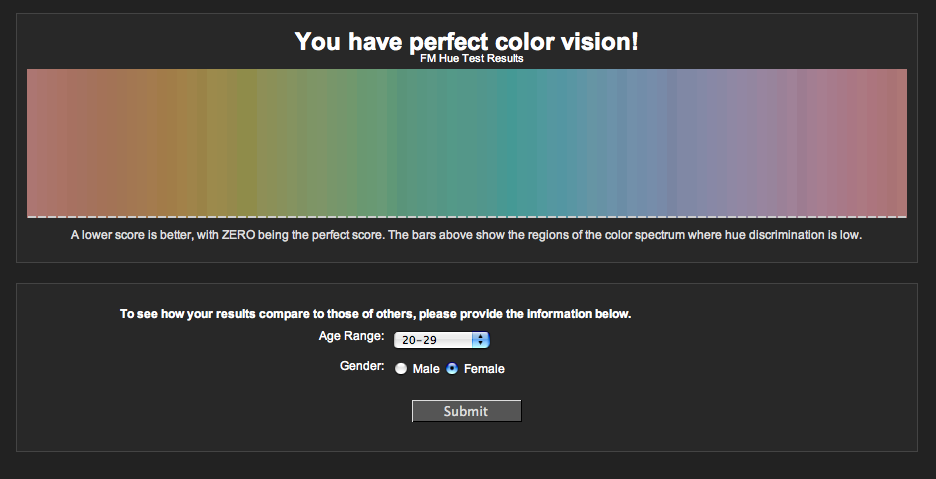Click the teal region of the hue bar
Viewport: 936px width, 479px height.
click(x=510, y=140)
